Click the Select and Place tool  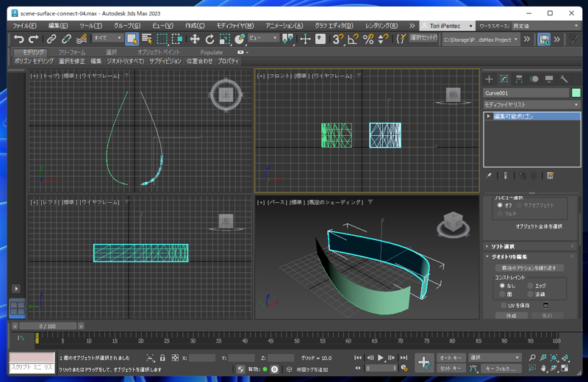(240, 39)
